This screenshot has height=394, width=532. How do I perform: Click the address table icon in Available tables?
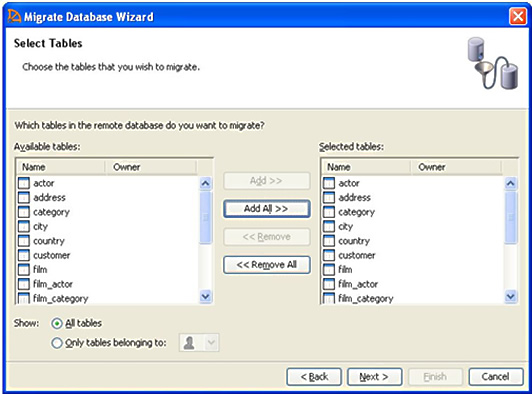[24, 197]
